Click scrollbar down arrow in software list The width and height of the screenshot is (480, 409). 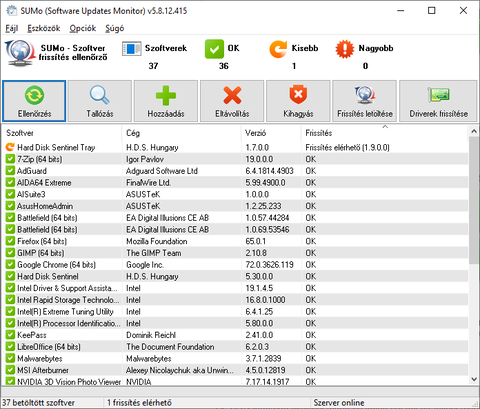click(x=474, y=379)
